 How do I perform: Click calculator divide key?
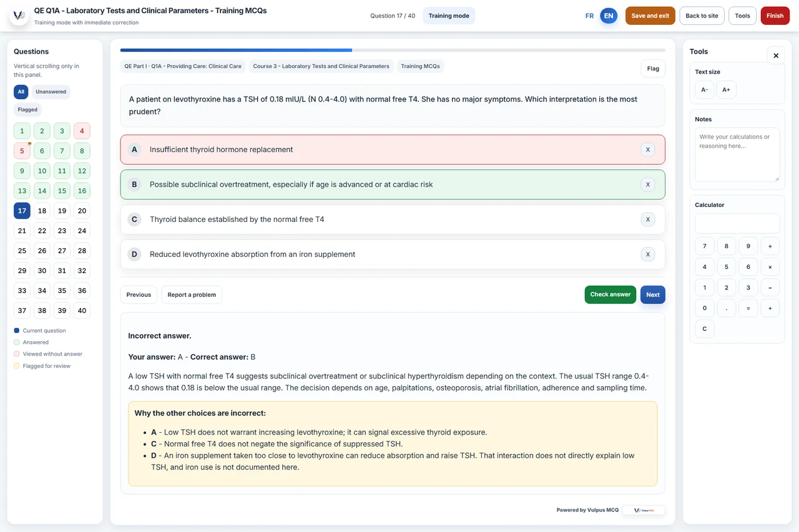(770, 246)
